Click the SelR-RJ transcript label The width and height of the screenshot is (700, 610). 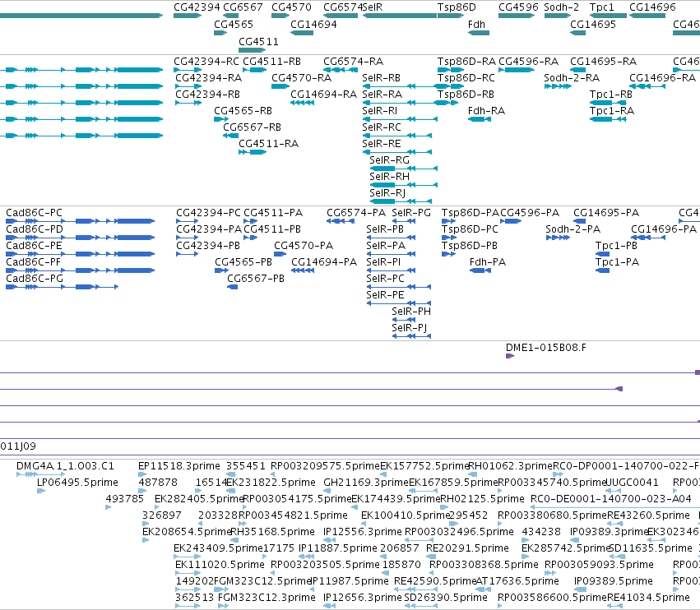pos(387,192)
